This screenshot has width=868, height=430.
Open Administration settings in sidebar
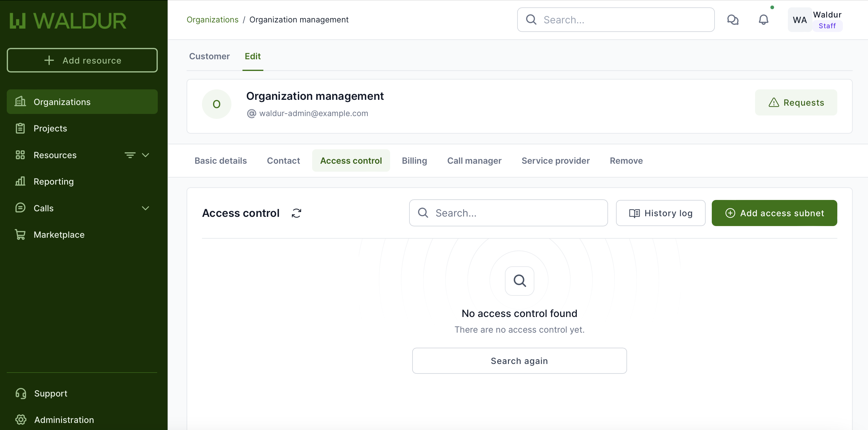click(64, 420)
